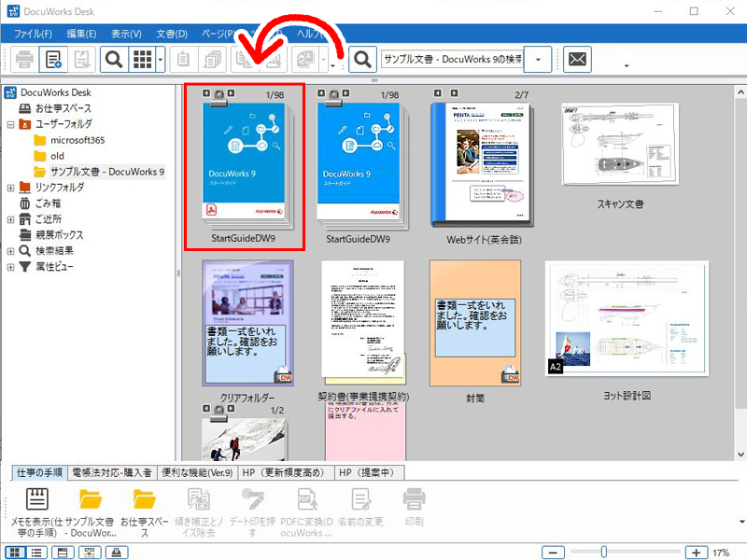Viewport: 747px width, 560px height.
Task: Switch to the 電帳法対応-購入者 tab
Action: click(112, 472)
